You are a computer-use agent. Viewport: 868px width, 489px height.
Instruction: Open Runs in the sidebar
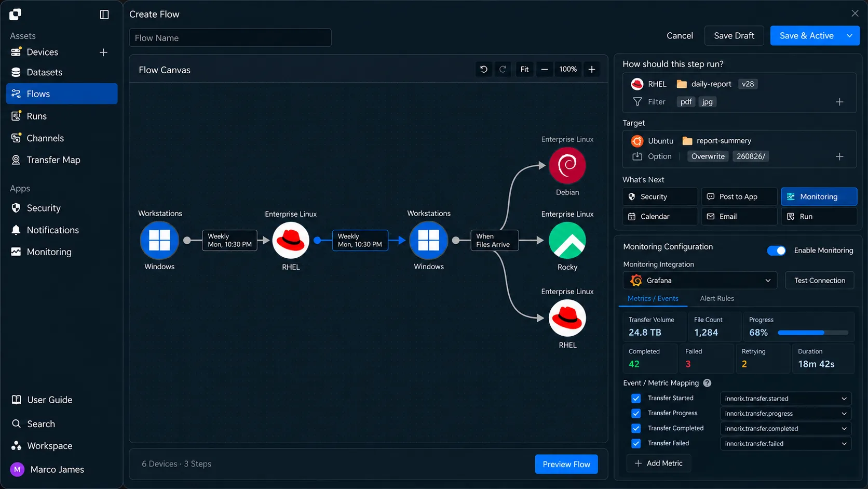(62, 116)
